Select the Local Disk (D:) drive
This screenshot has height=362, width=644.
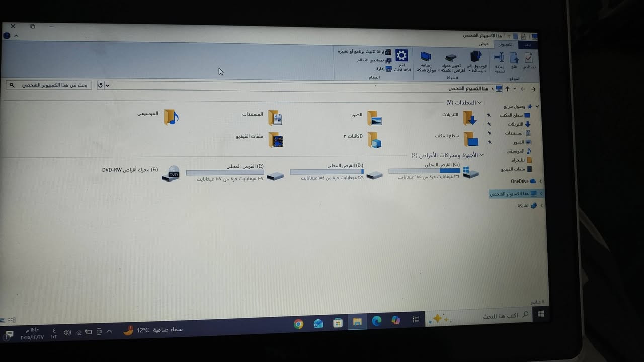[x=374, y=175]
